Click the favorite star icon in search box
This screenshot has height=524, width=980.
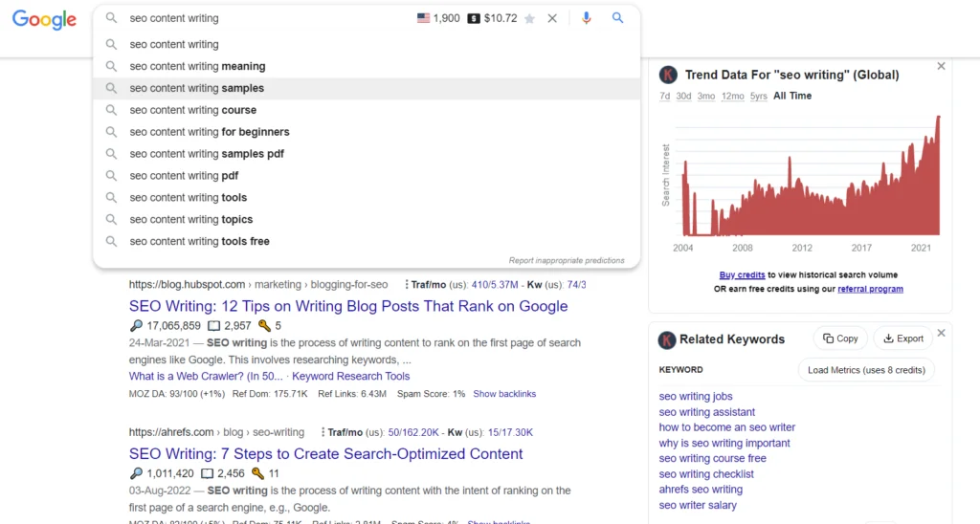(x=529, y=19)
